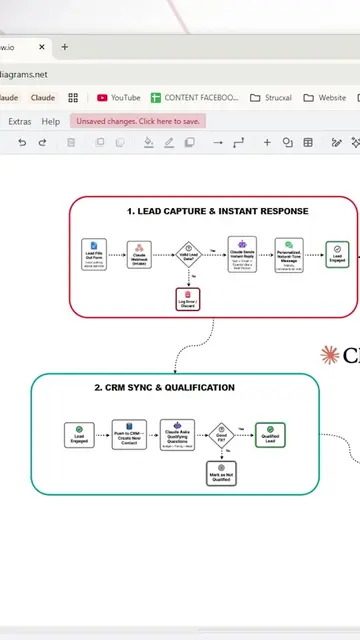Image resolution: width=360 pixels, height=640 pixels.
Task: Click the '2. CRM SYNC & QUALIFICATION' title
Action: [164, 388]
